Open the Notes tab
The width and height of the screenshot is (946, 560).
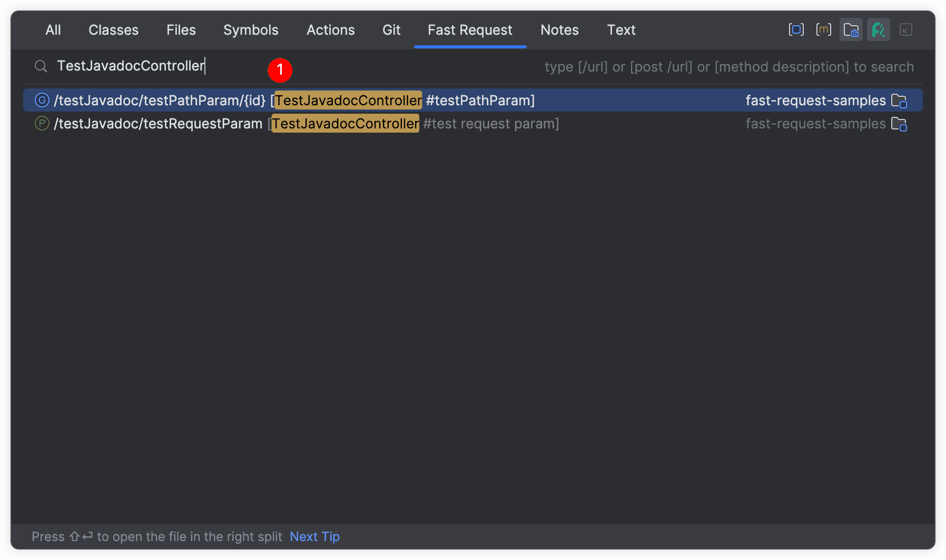559,30
